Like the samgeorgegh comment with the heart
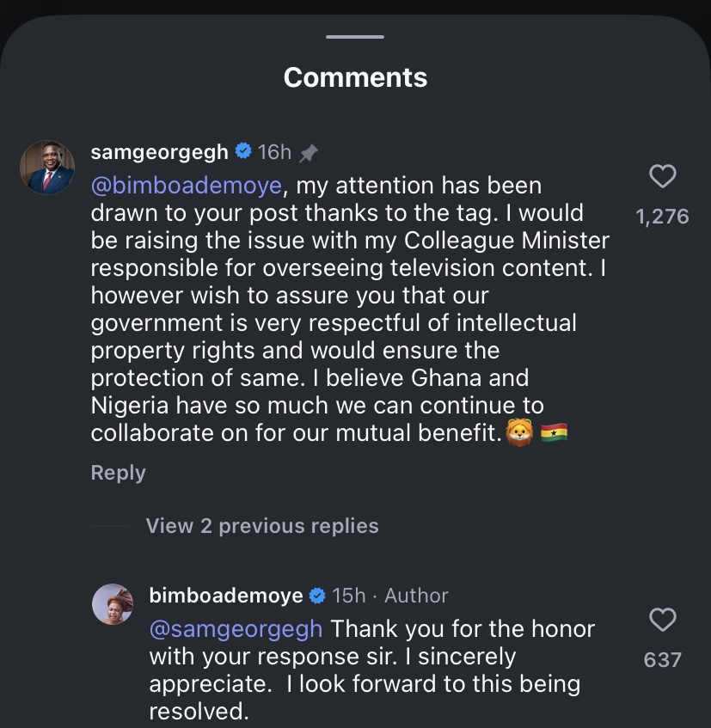 pyautogui.click(x=662, y=177)
